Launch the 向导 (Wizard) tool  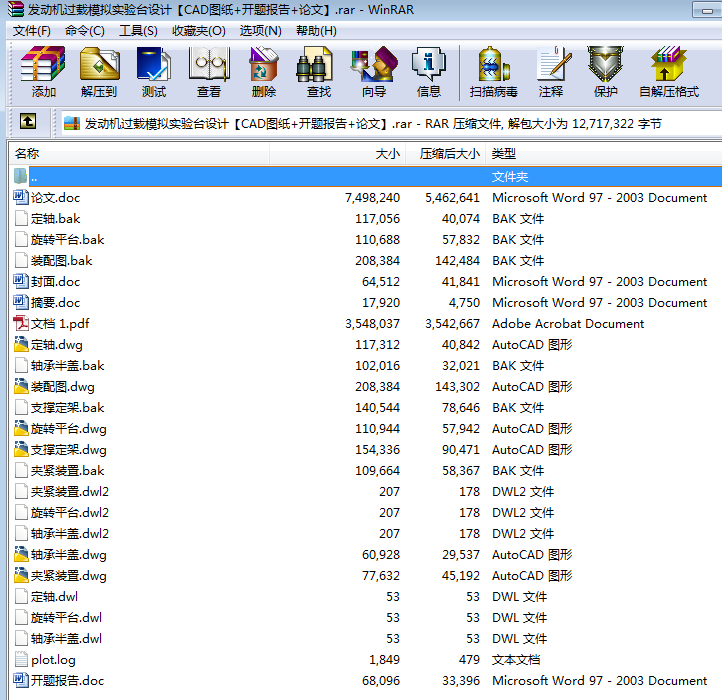pyautogui.click(x=373, y=72)
